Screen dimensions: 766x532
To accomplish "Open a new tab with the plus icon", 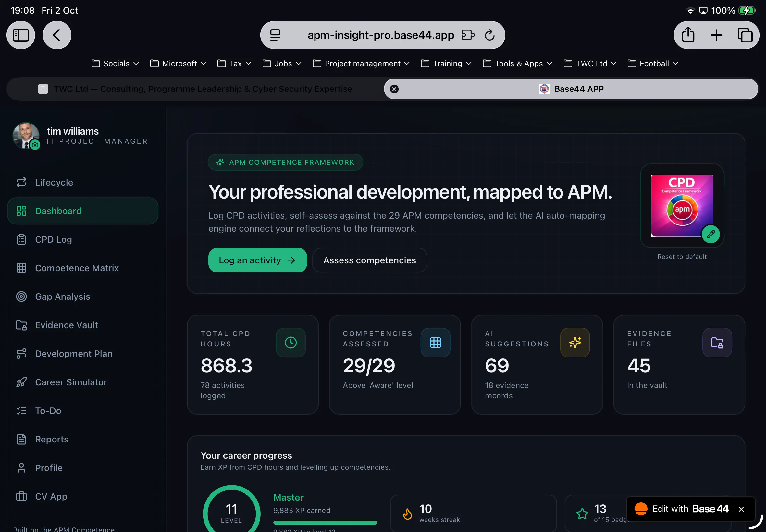I will [716, 35].
